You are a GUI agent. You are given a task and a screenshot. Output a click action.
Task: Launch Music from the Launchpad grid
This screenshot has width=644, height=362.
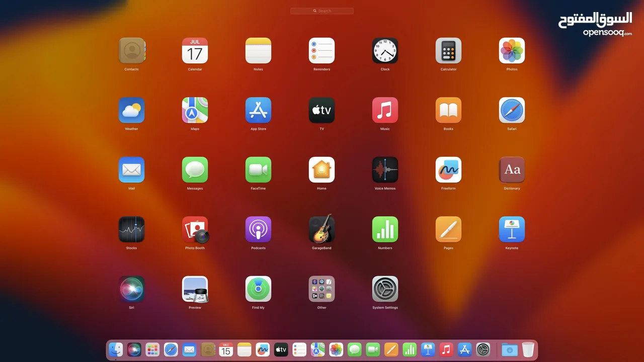pyautogui.click(x=385, y=110)
